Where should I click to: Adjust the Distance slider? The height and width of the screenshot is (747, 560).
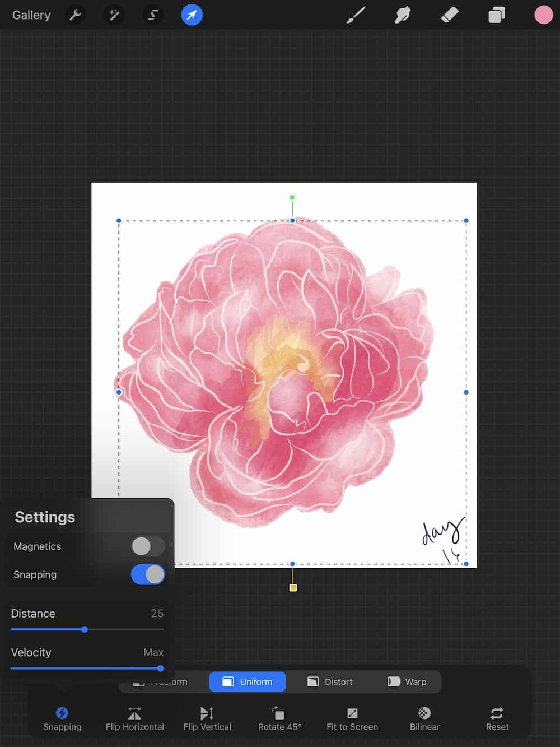(85, 629)
